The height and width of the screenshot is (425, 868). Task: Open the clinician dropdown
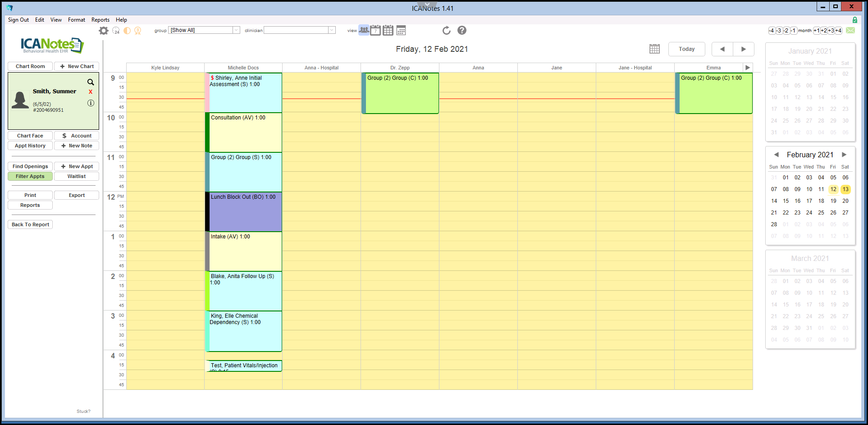click(x=300, y=30)
